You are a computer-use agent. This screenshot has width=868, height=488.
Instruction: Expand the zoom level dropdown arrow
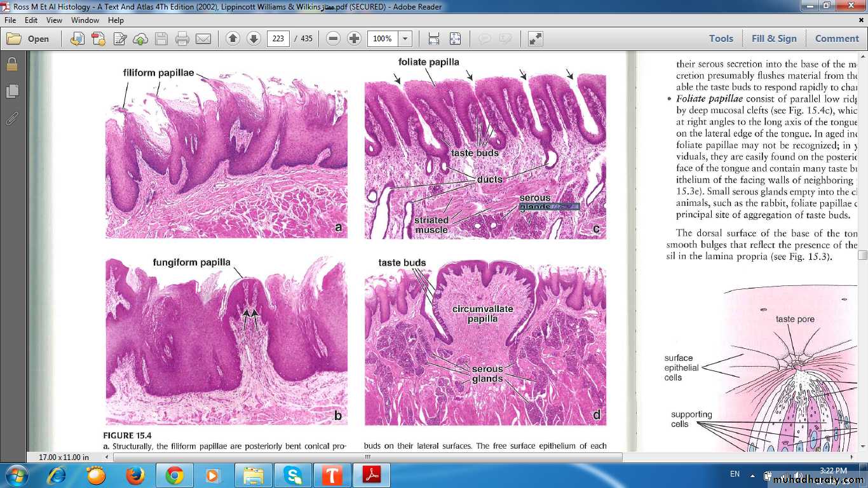pyautogui.click(x=405, y=39)
